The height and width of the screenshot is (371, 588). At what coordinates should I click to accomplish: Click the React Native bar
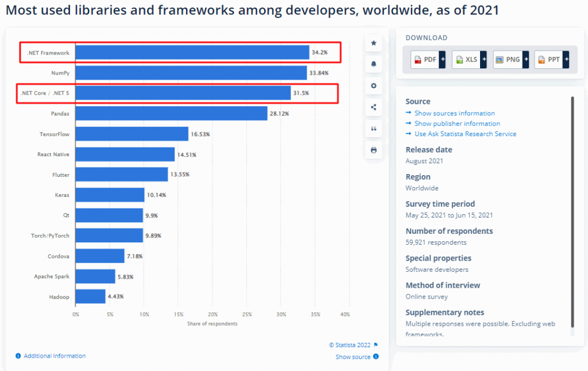(125, 154)
